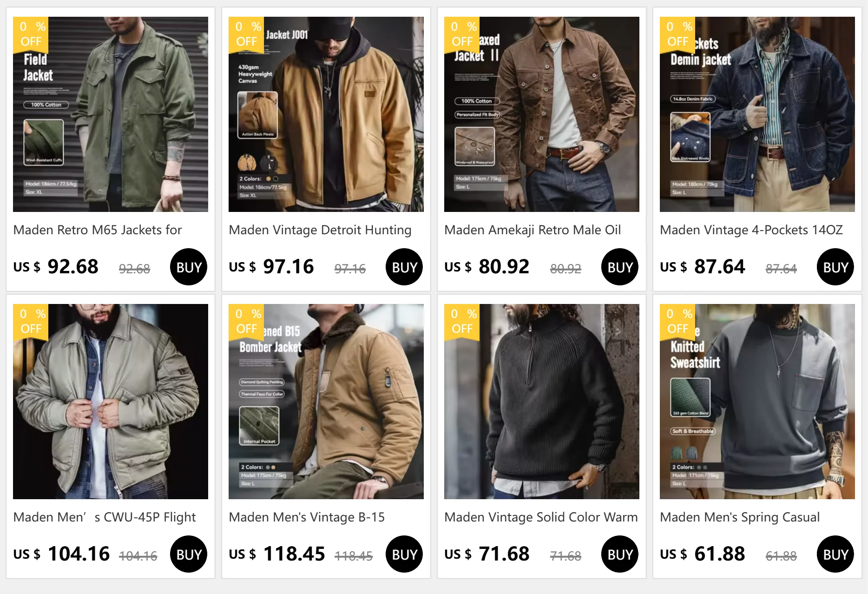This screenshot has width=868, height=594.
Task: Open the B15 Bomber Jacket product image
Action: (x=326, y=402)
